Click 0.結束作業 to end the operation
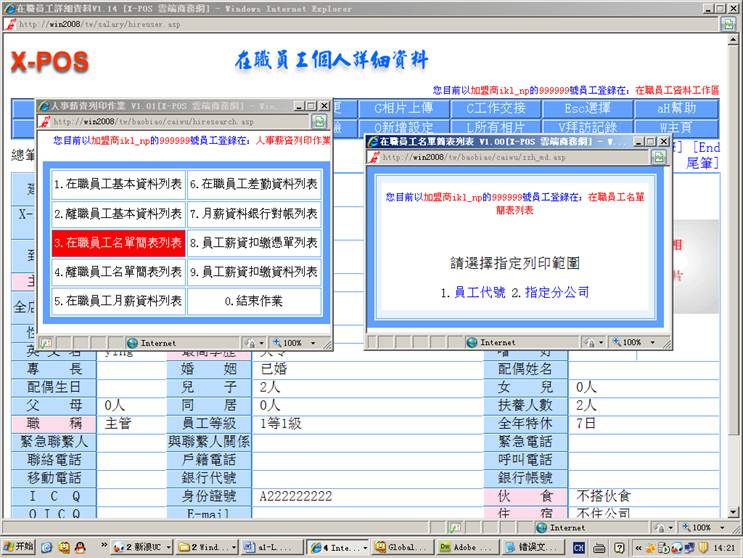Image resolution: width=743 pixels, height=558 pixels. (254, 301)
